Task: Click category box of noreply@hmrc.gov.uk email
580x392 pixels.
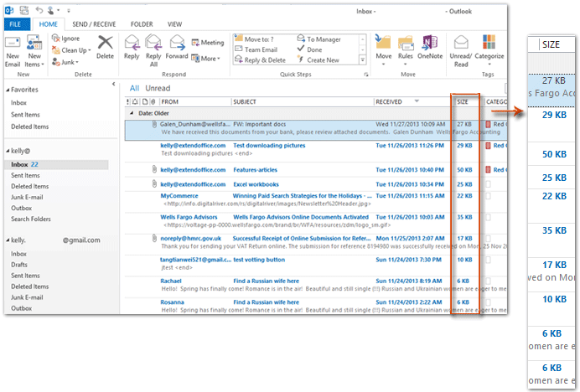Action: pos(489,239)
